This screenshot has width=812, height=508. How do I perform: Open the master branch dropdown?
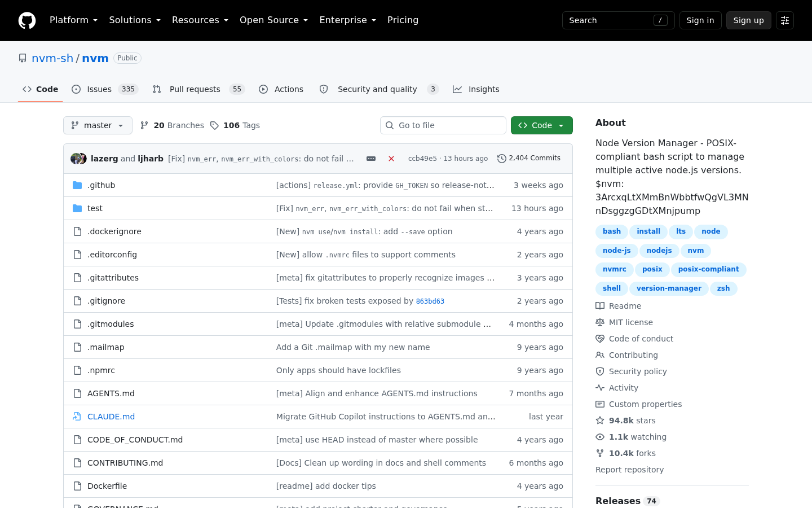(x=98, y=125)
